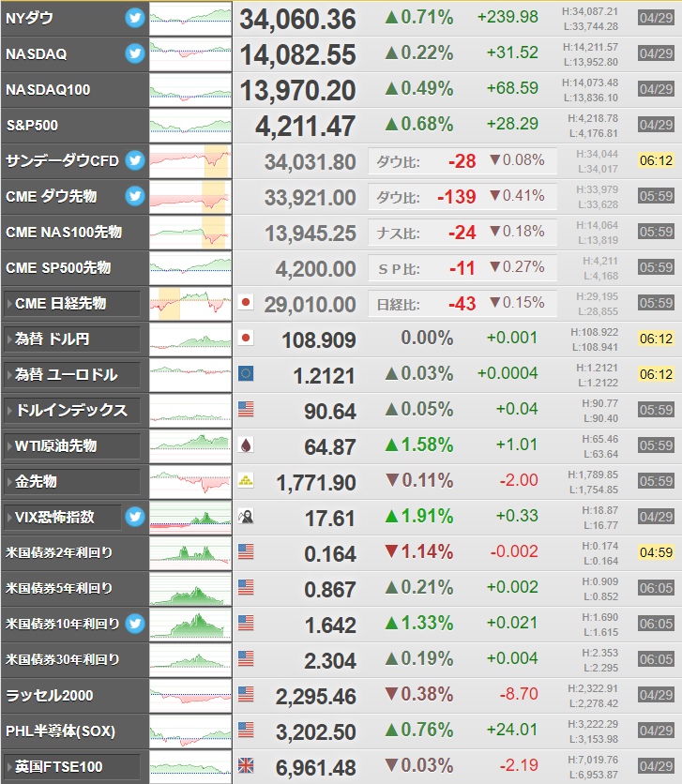Click the US flag in the 米国債券10年利回り row

(246, 623)
